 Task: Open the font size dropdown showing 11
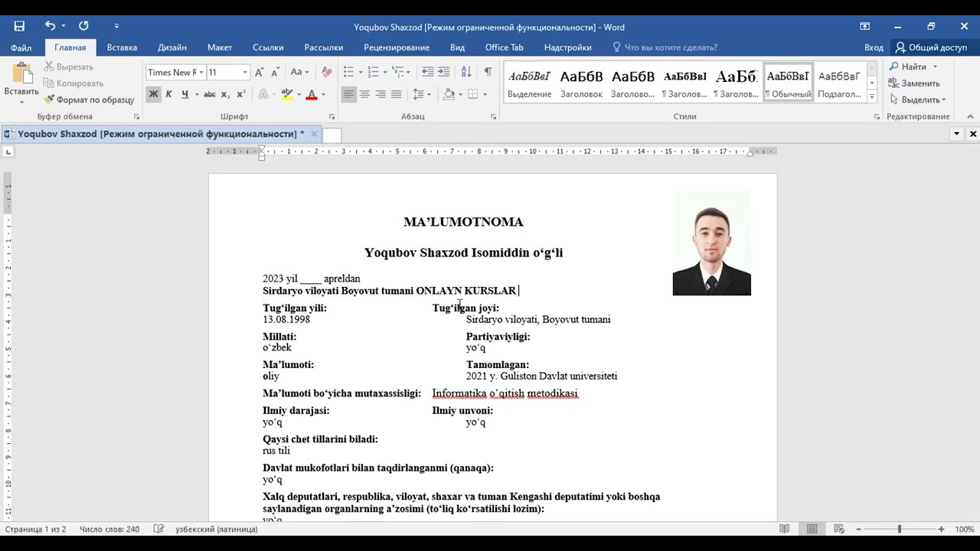pyautogui.click(x=245, y=73)
